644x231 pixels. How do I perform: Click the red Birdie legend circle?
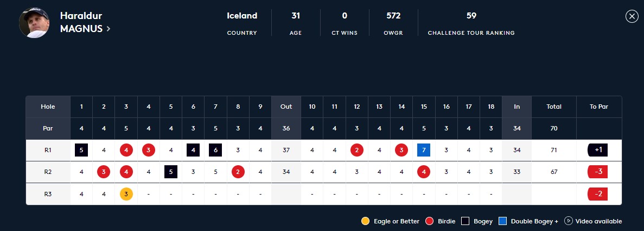coord(430,221)
